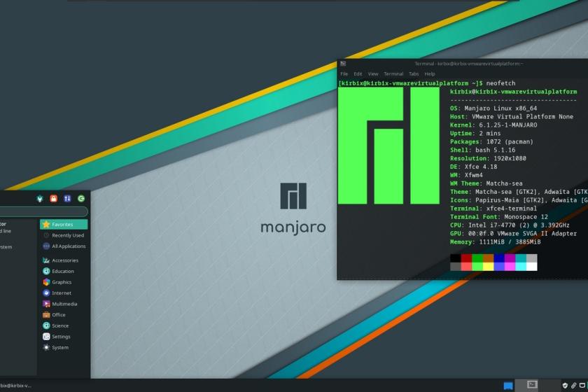Click the network connection tray icon

coord(582,385)
